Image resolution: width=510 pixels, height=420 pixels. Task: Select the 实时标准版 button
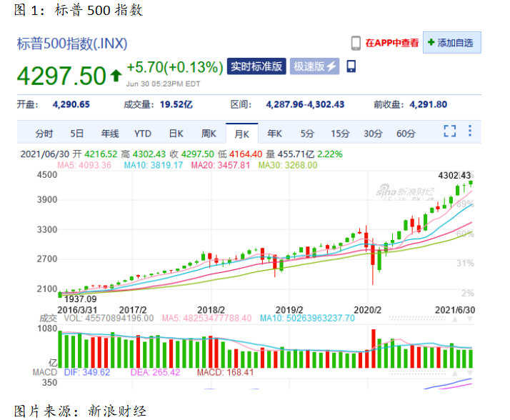256,66
